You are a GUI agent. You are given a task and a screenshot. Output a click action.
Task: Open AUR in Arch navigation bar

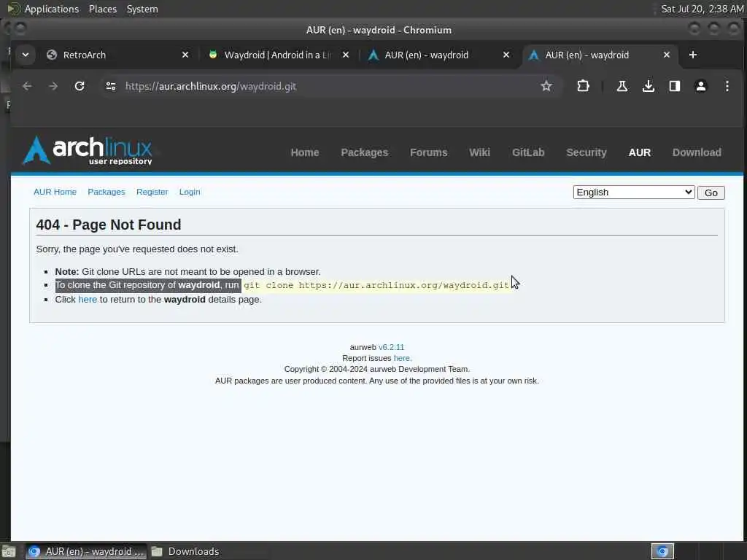coord(639,152)
